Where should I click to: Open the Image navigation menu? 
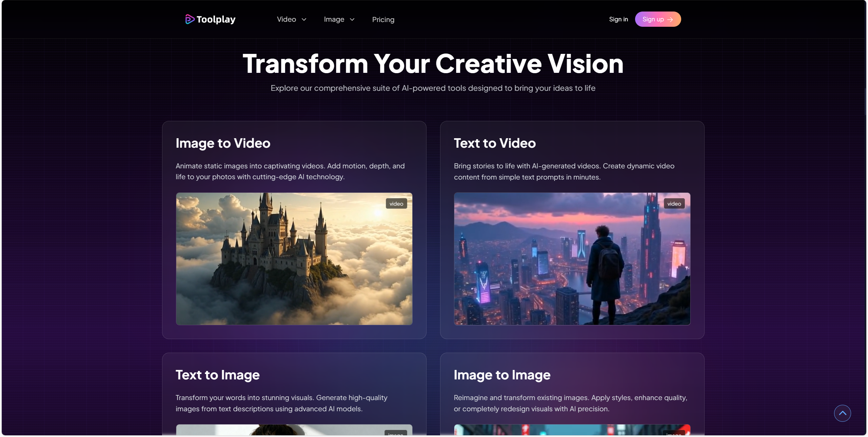(339, 19)
